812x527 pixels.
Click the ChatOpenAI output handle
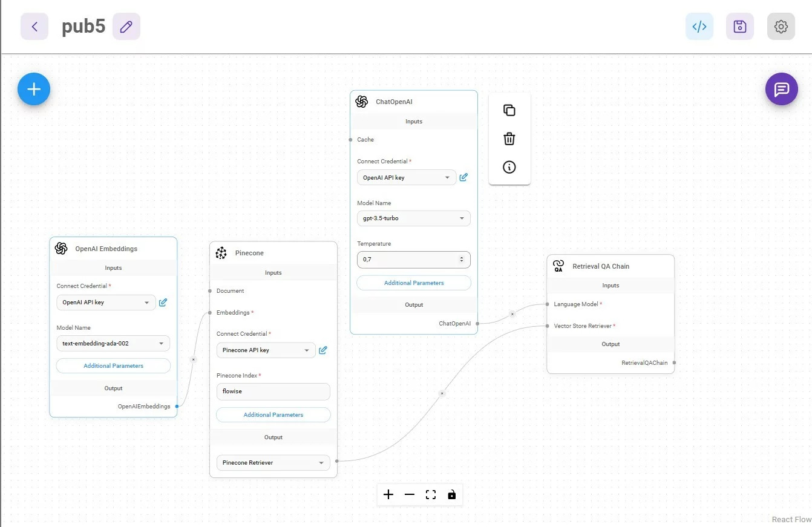point(477,324)
